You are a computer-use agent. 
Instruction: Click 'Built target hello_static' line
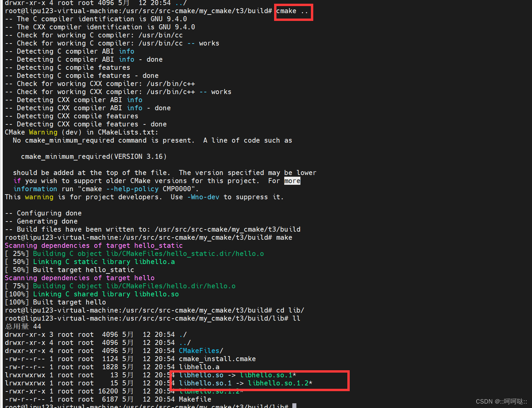point(70,270)
